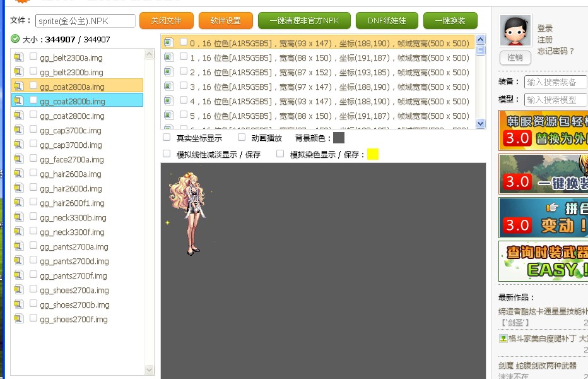Check the box next to gg_shoes2700b.img
The image size is (588, 379).
33,303
